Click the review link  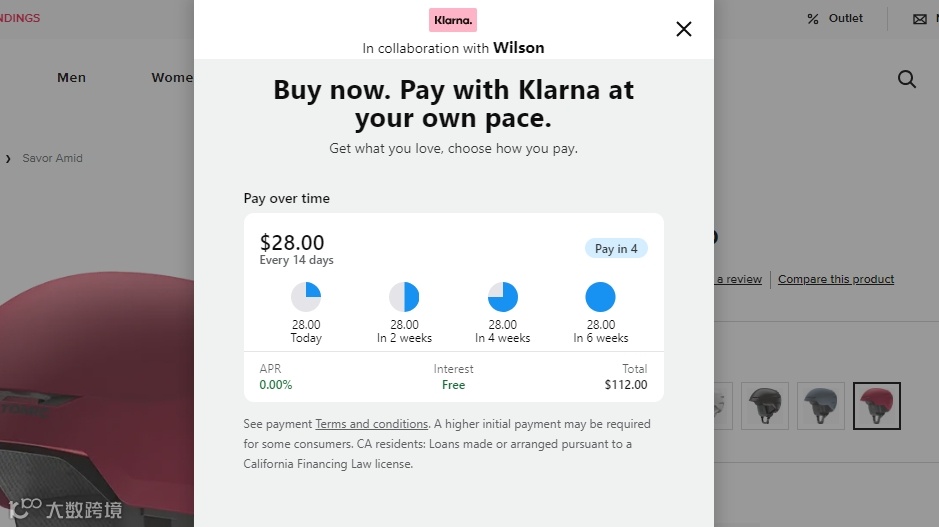(739, 279)
